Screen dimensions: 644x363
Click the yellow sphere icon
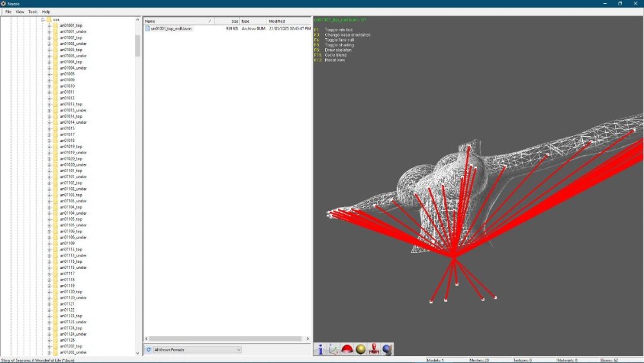pos(361,349)
